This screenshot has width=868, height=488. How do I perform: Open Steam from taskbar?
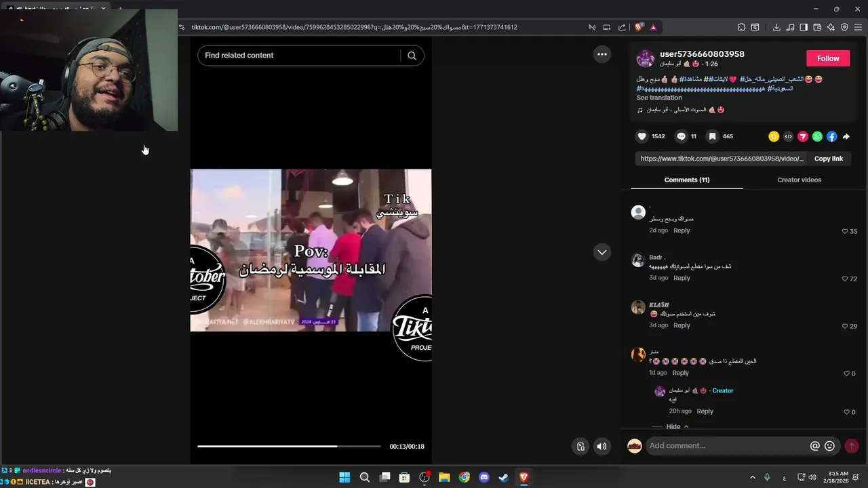504,477
